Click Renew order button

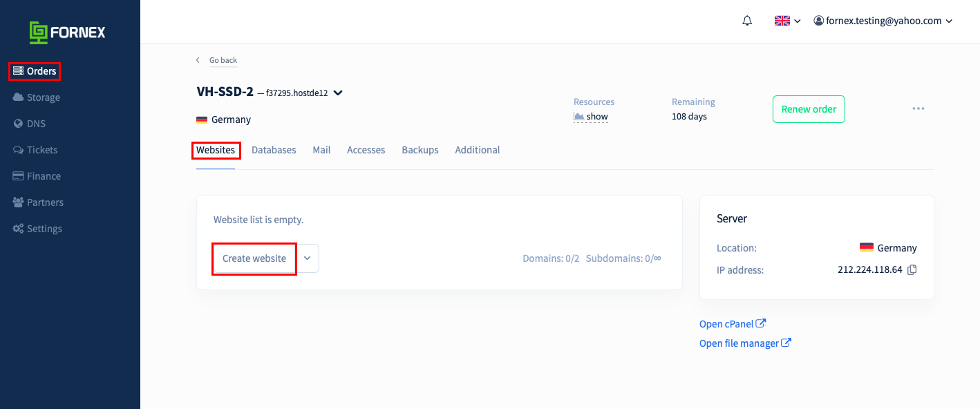[809, 109]
